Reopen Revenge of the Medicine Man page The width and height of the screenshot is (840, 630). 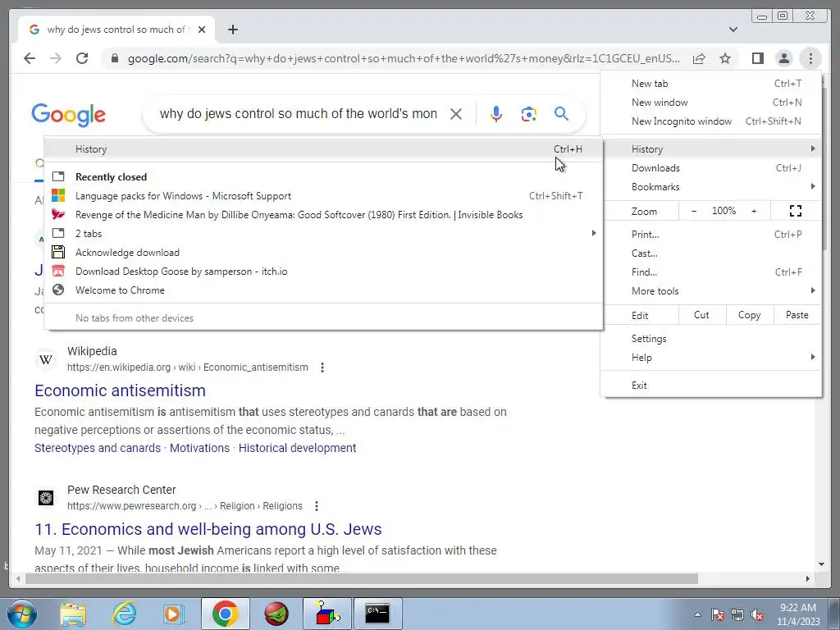[323, 215]
